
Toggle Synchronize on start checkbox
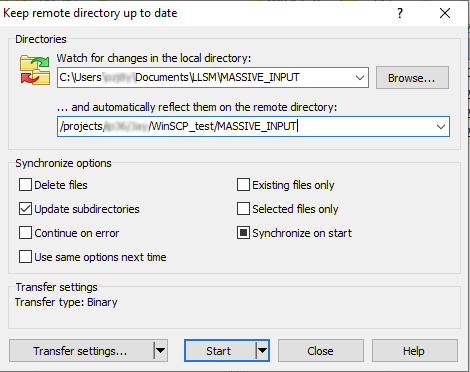pyautogui.click(x=243, y=233)
